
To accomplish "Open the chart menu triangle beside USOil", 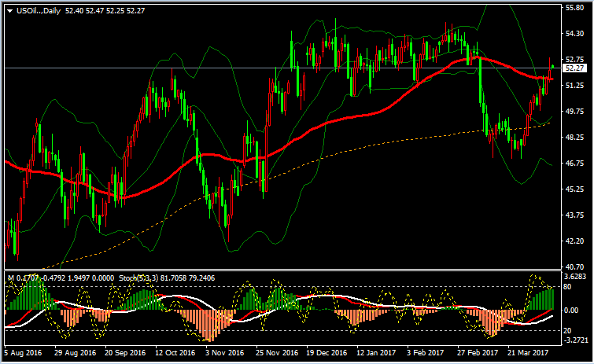I will [x=9, y=11].
